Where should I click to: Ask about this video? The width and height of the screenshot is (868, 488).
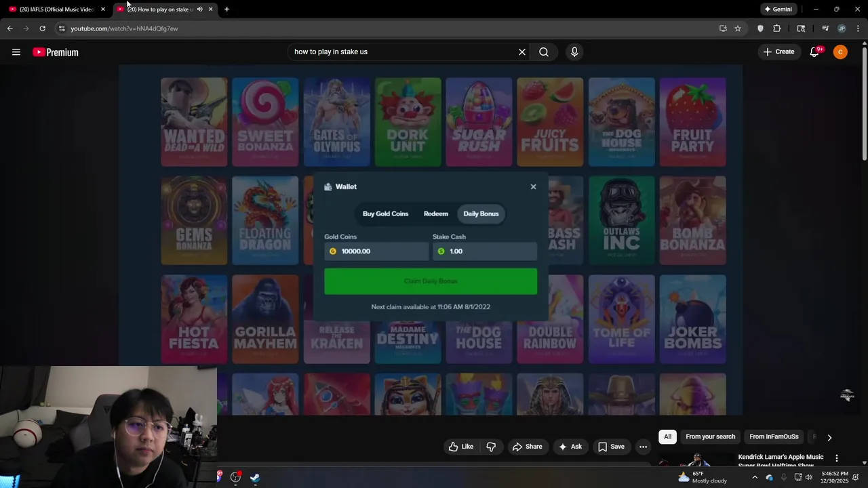570,447
